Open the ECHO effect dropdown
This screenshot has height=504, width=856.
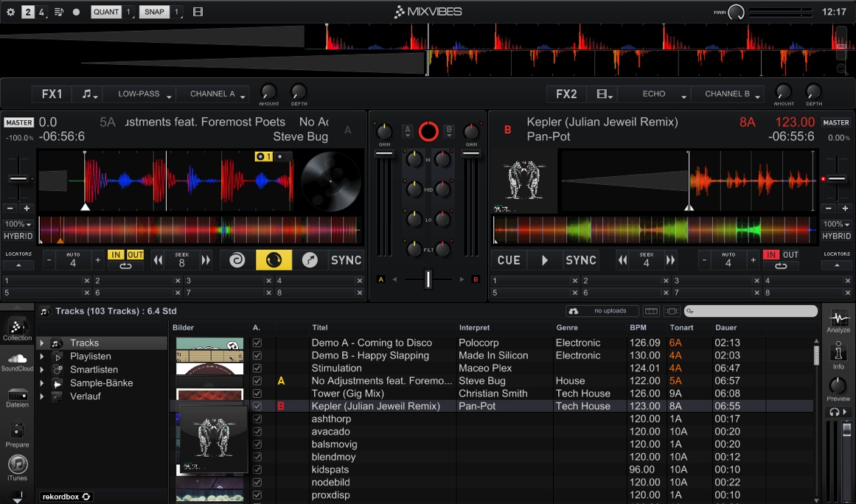click(x=658, y=94)
